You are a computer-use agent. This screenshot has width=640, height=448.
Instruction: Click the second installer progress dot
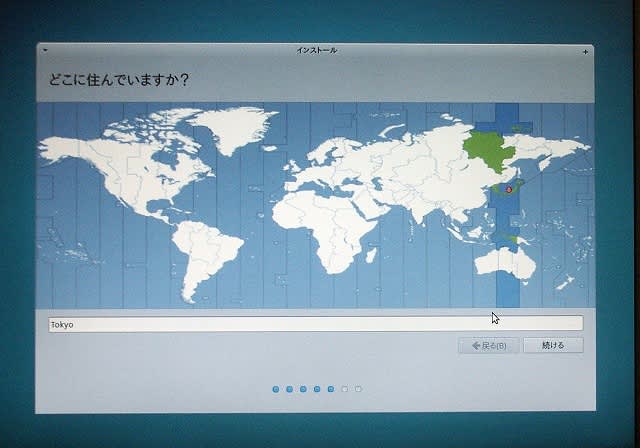(x=289, y=388)
